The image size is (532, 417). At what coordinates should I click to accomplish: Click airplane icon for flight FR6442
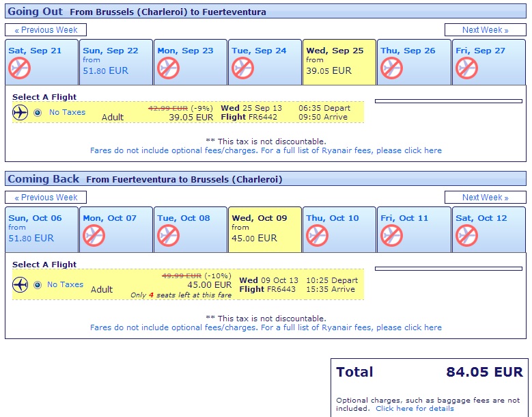(x=20, y=112)
